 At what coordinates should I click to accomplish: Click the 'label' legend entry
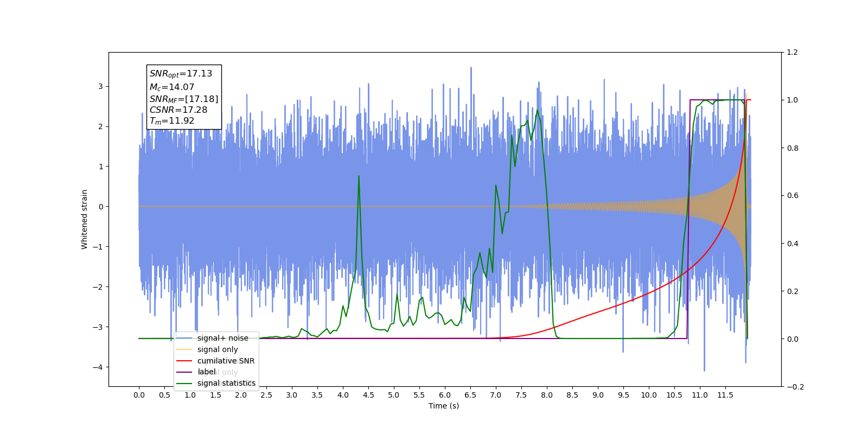(206, 372)
